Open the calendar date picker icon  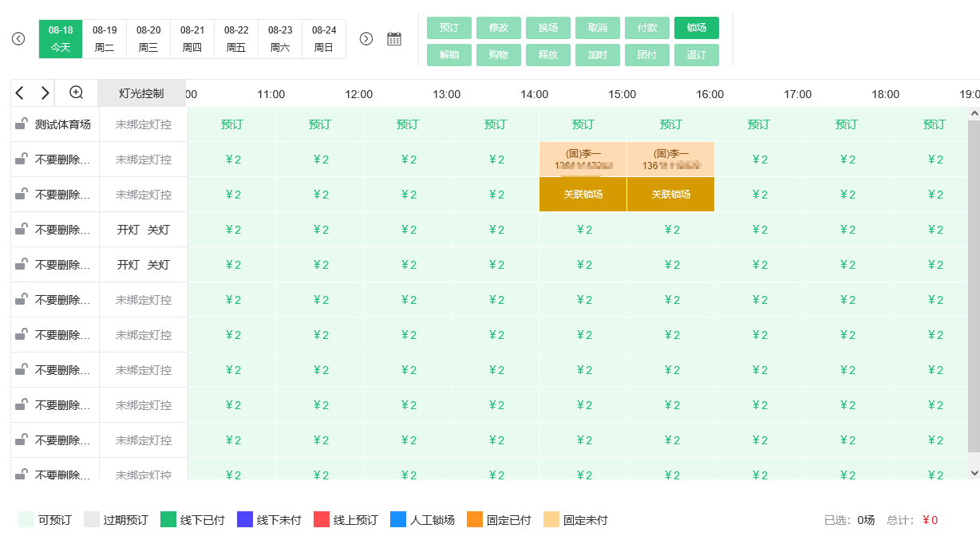(x=394, y=39)
